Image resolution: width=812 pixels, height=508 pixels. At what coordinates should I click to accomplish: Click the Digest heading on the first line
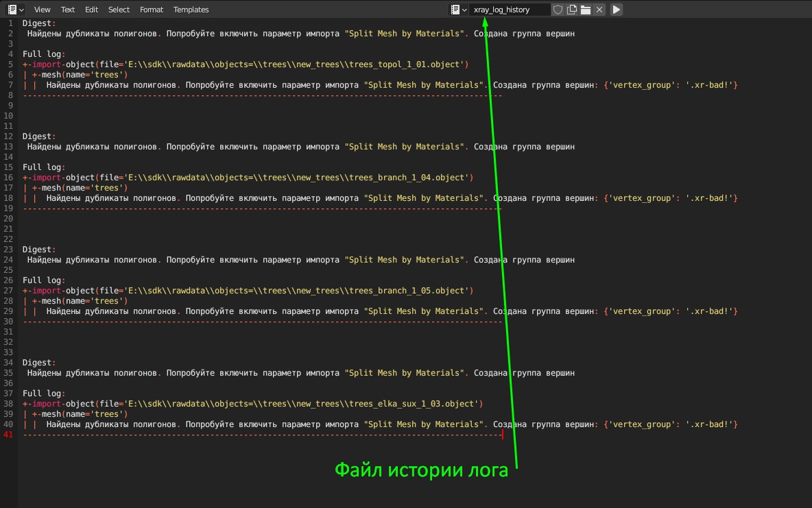pyautogui.click(x=38, y=23)
